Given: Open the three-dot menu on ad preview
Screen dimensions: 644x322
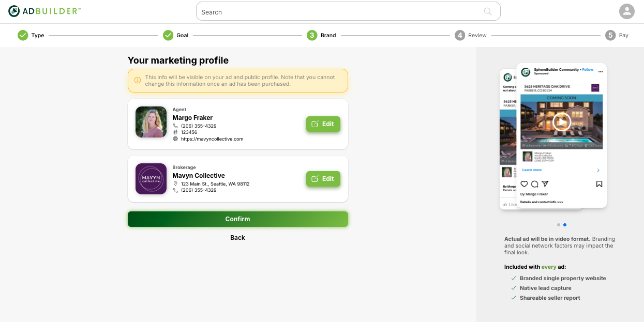Looking at the screenshot, I should [601, 71].
